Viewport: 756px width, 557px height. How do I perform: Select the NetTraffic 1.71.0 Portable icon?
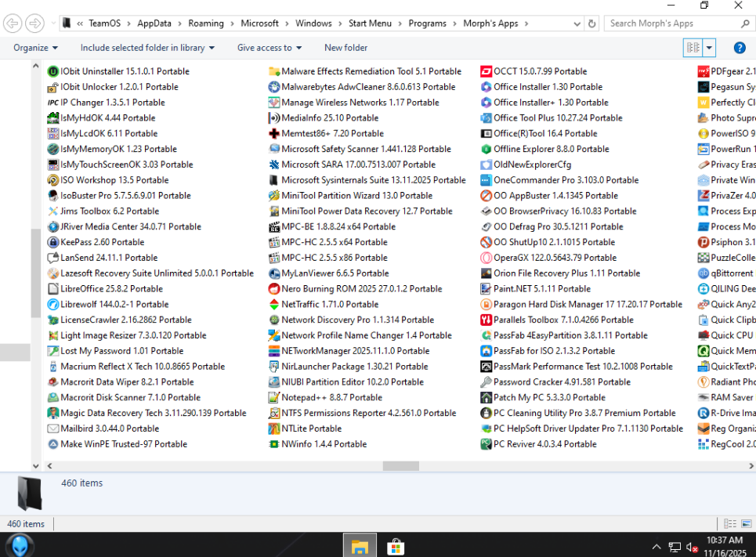[274, 304]
